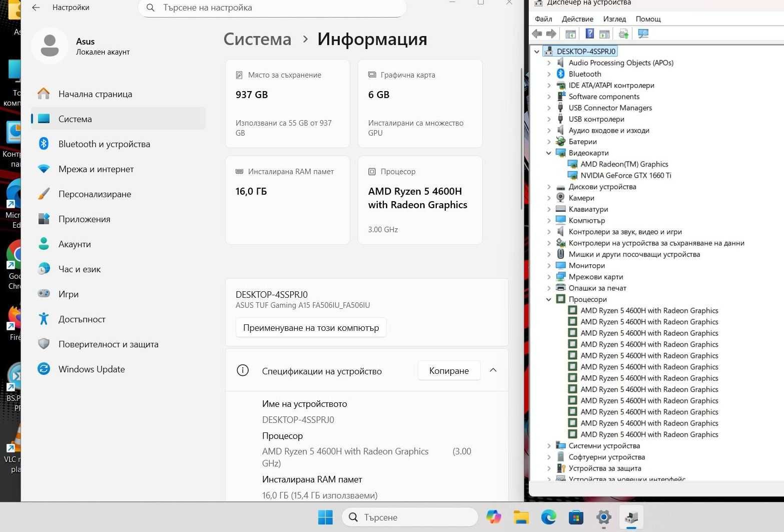The image size is (784, 532).
Task: Open Изглед menu in Device Manager
Action: (x=614, y=19)
